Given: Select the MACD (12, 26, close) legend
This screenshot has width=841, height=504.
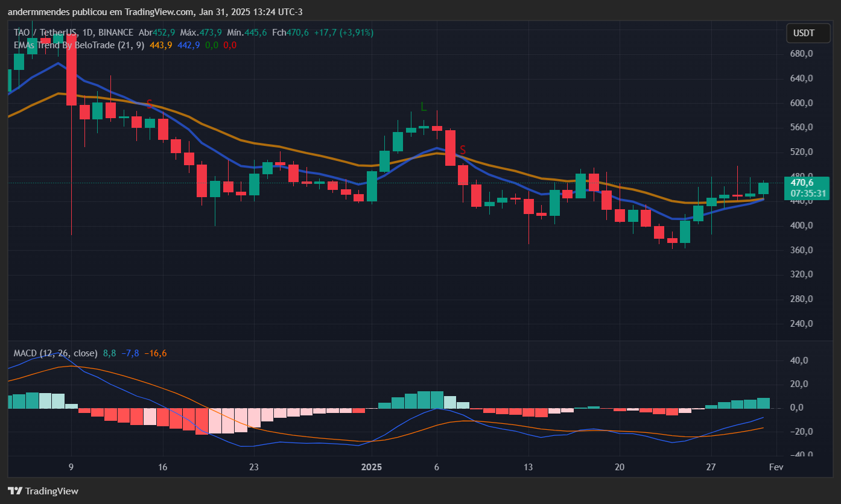Looking at the screenshot, I should (56, 353).
